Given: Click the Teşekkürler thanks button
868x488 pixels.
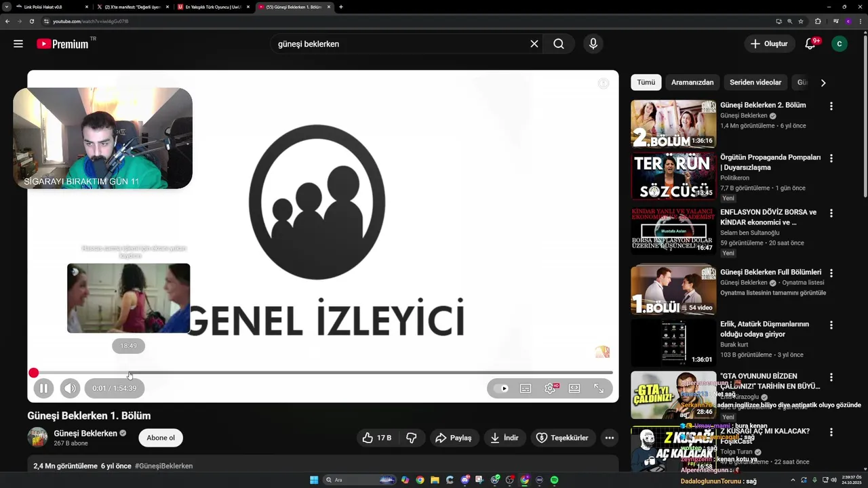Looking at the screenshot, I should 562,438.
